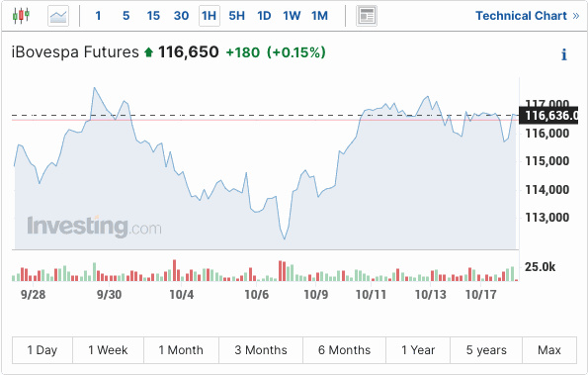Click the +180 change value
Image resolution: width=588 pixels, height=375 pixels.
coord(243,52)
